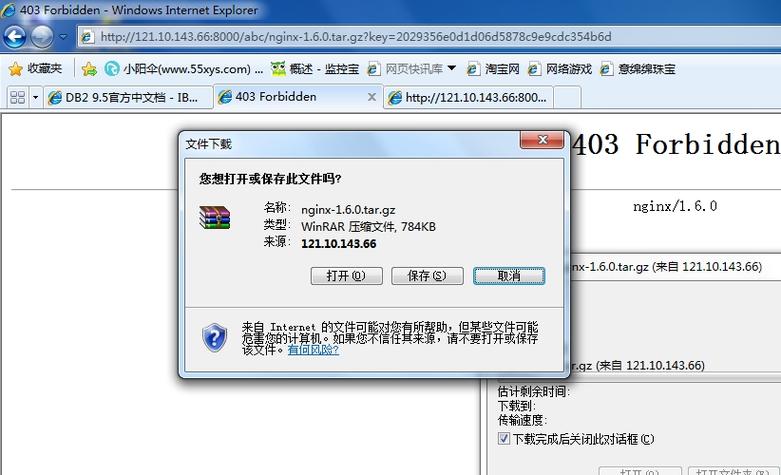Click the browser Forward arrow button

click(x=42, y=36)
